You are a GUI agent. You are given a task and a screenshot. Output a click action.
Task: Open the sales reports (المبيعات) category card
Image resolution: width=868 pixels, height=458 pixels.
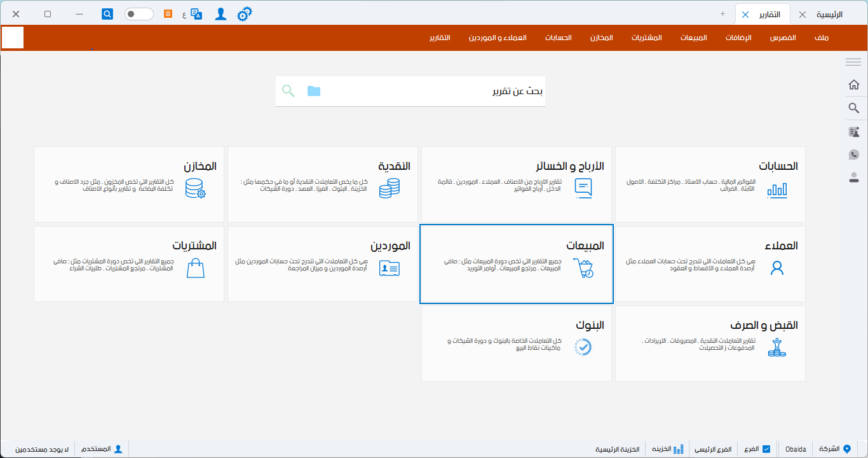(516, 263)
